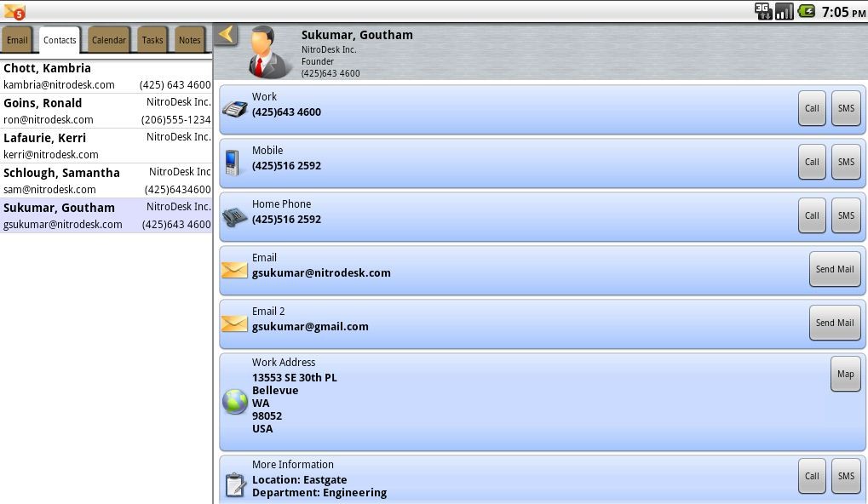Tap the Home Phone desk phone icon
This screenshot has height=504, width=868.
click(235, 216)
